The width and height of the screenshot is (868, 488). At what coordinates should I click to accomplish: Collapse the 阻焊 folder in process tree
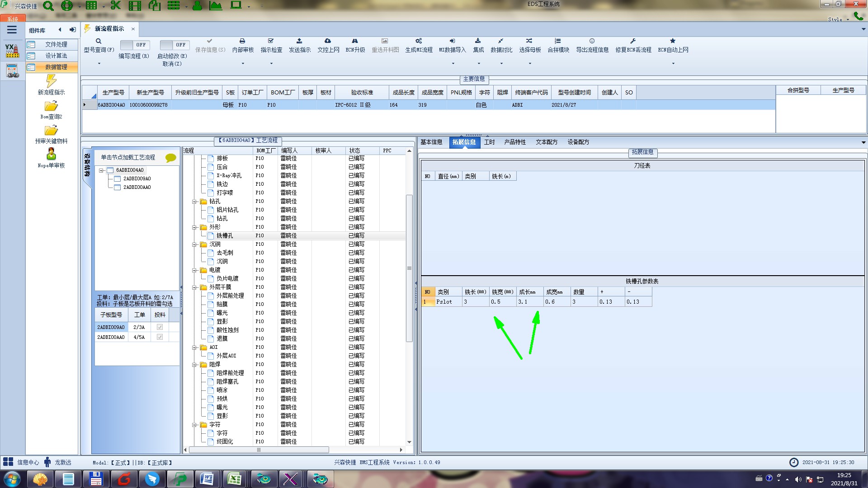coord(194,365)
